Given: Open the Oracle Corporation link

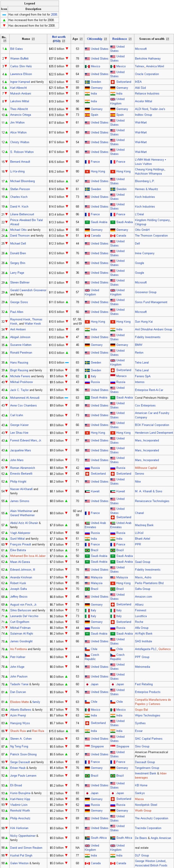Looking at the screenshot, I should tap(147, 74).
